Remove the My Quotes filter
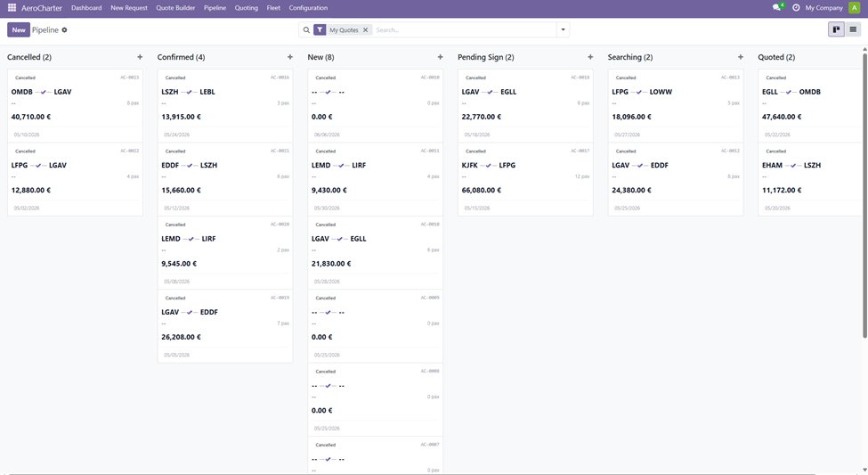Screen dimensions: 868x475 365,30
